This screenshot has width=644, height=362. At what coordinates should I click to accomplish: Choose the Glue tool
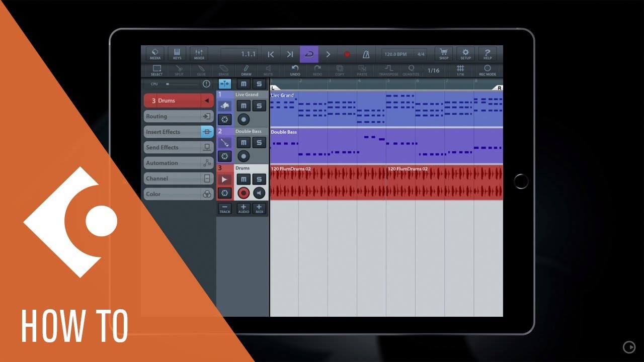tap(201, 70)
